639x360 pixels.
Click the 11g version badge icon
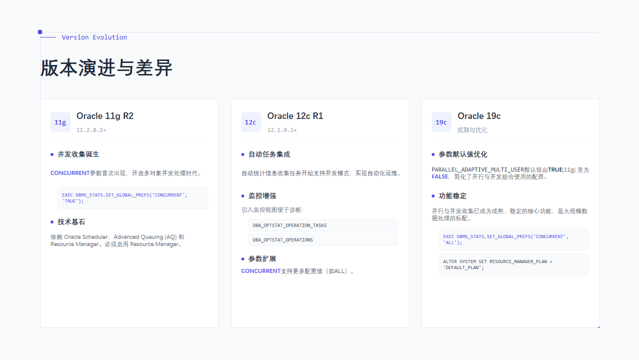pyautogui.click(x=60, y=122)
